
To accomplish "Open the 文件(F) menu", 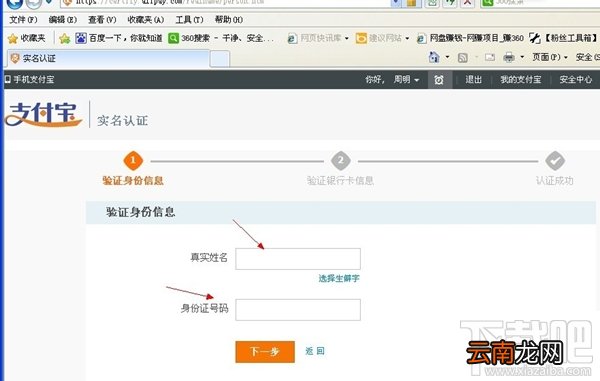I will pyautogui.click(x=23, y=20).
